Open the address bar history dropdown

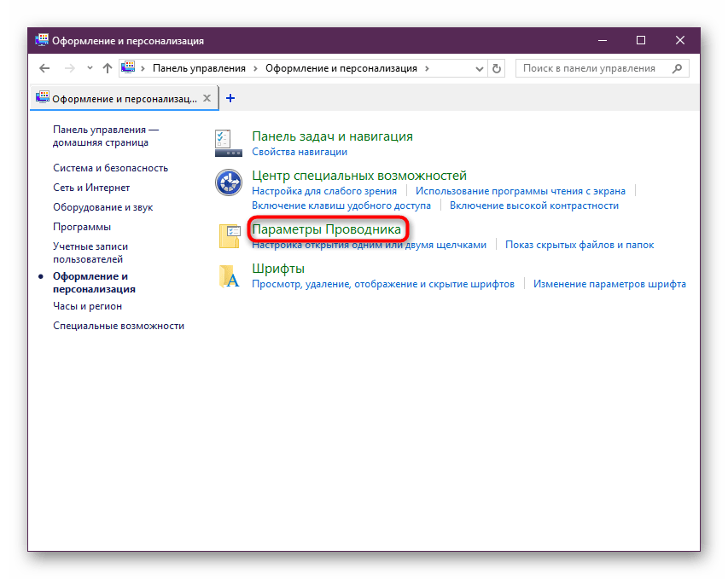pos(478,68)
